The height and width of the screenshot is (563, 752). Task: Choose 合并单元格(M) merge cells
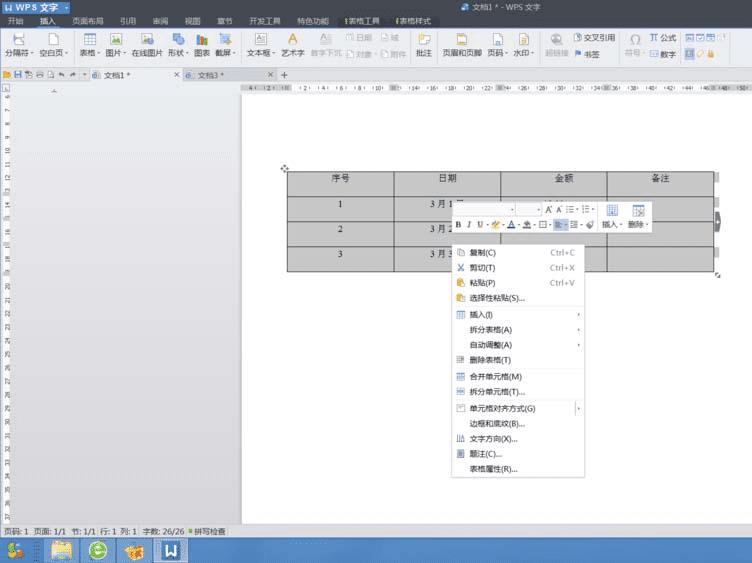pyautogui.click(x=518, y=376)
